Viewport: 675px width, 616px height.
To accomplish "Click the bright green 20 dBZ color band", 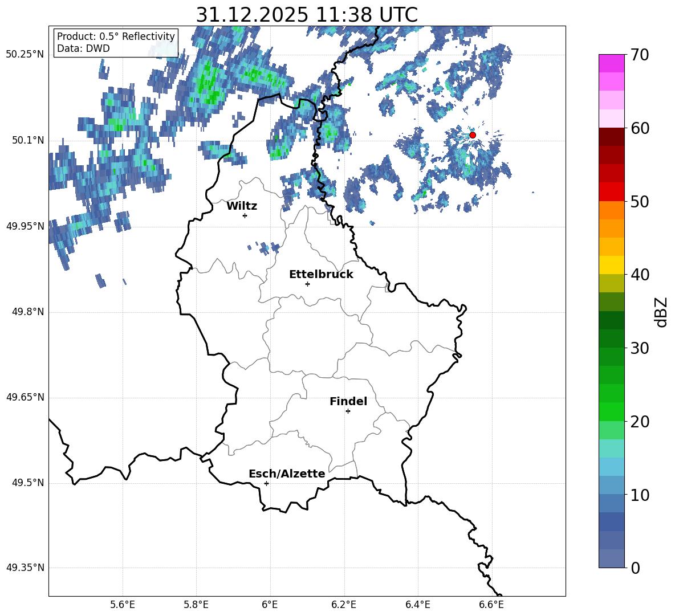I will [x=611, y=411].
